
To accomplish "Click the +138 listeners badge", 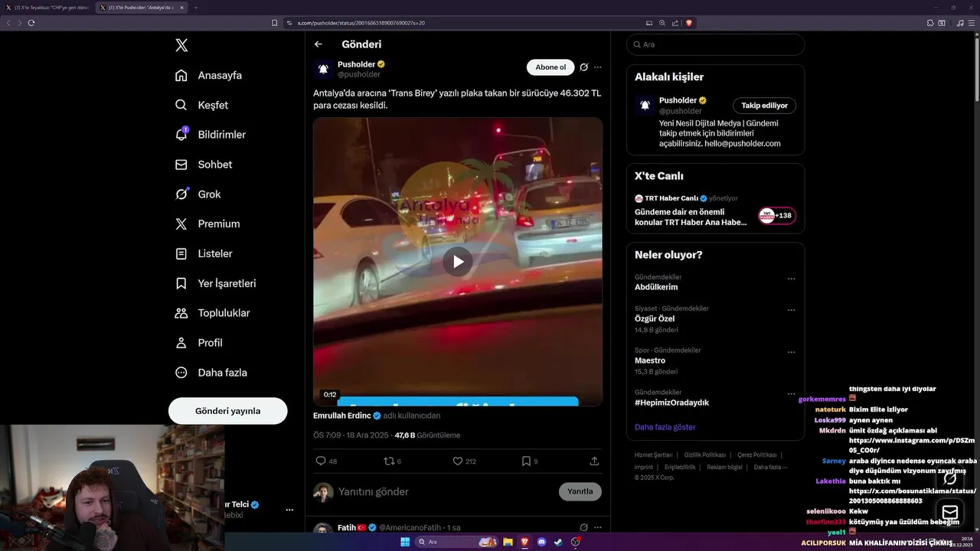I will click(776, 216).
